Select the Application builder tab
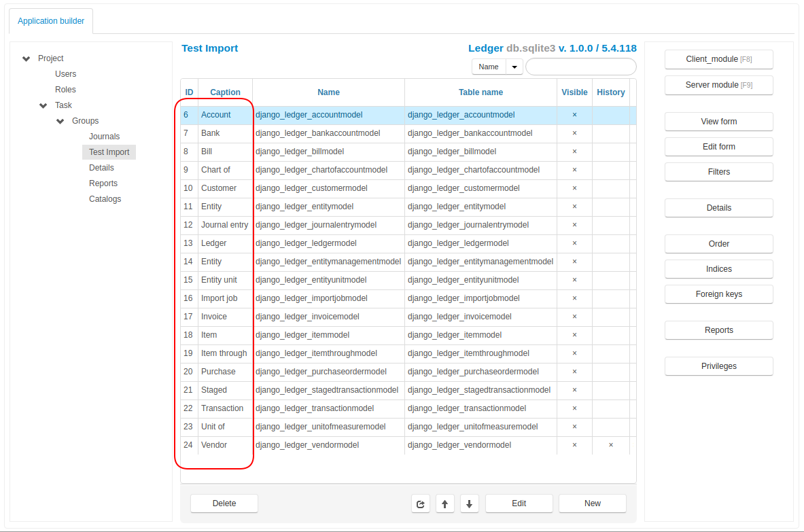This screenshot has height=532, width=804. (x=51, y=21)
